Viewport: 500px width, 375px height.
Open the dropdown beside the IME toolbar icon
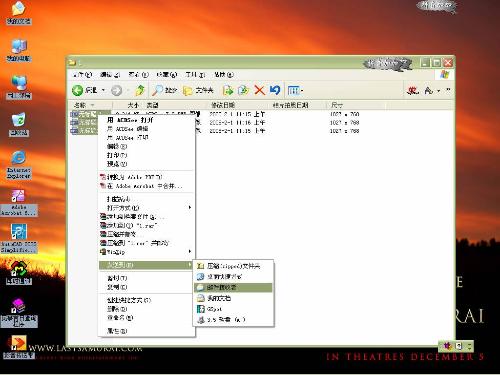tap(439, 90)
